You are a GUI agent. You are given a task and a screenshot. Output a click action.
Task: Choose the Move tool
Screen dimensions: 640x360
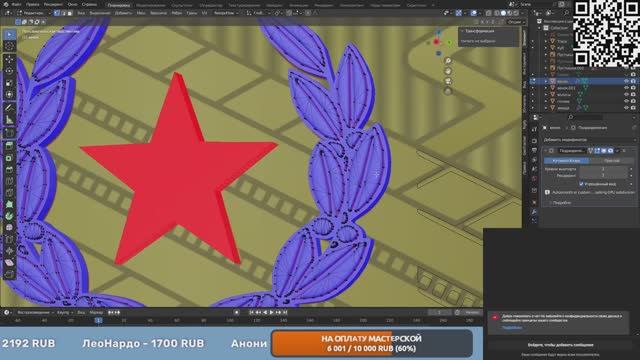(9, 60)
